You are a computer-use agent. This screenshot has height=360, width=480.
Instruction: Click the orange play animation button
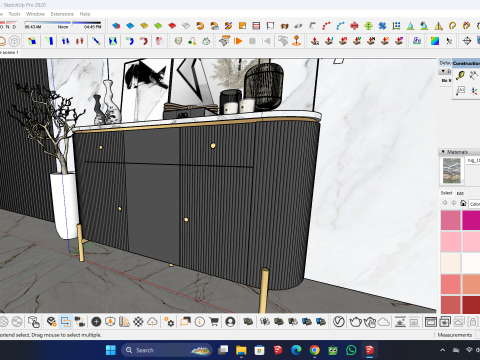tap(238, 41)
